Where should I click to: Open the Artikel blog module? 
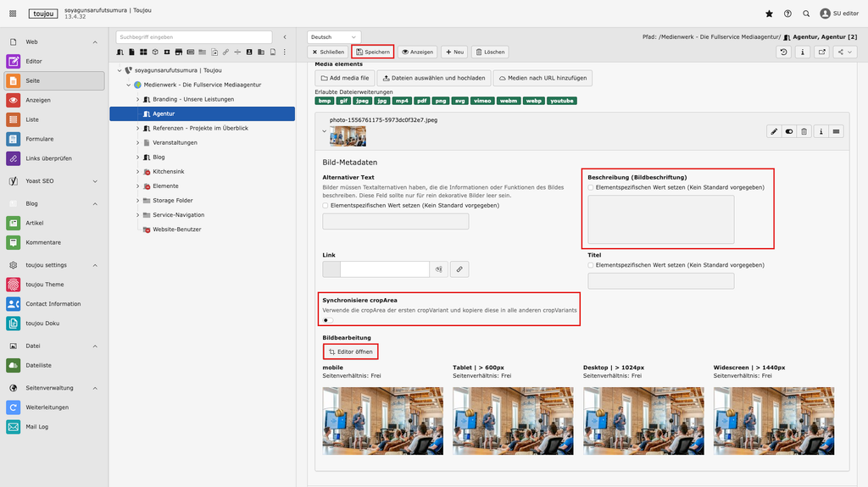coord(54,223)
